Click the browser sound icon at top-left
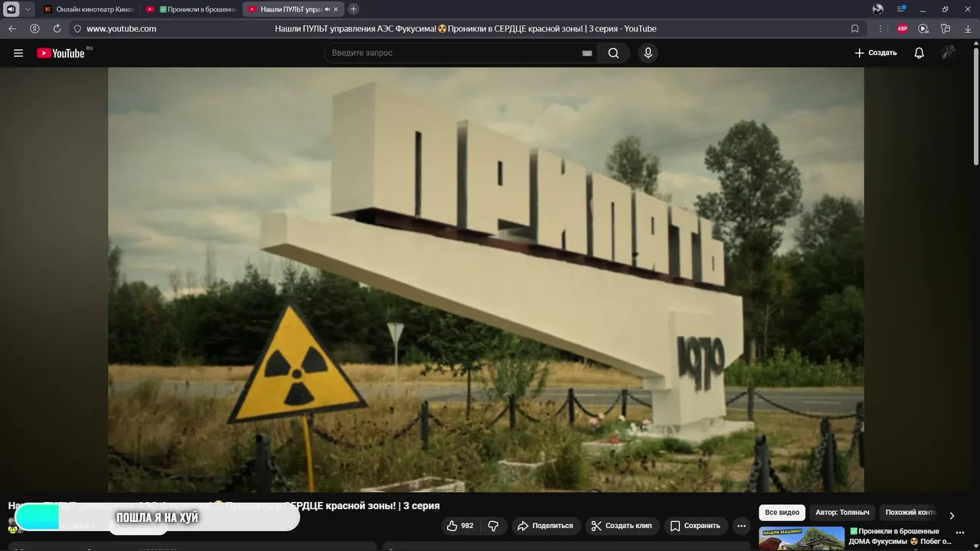Screen dimensions: 980x551 tap(11, 9)
